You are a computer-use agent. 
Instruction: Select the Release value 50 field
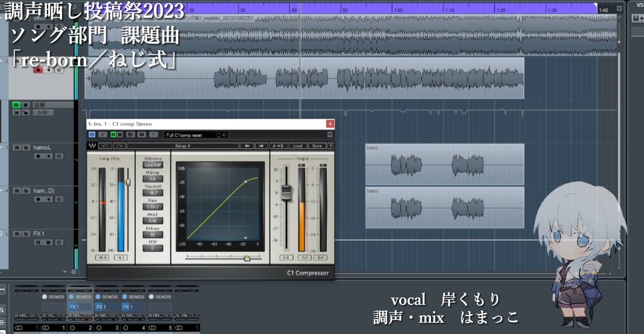[x=153, y=234]
